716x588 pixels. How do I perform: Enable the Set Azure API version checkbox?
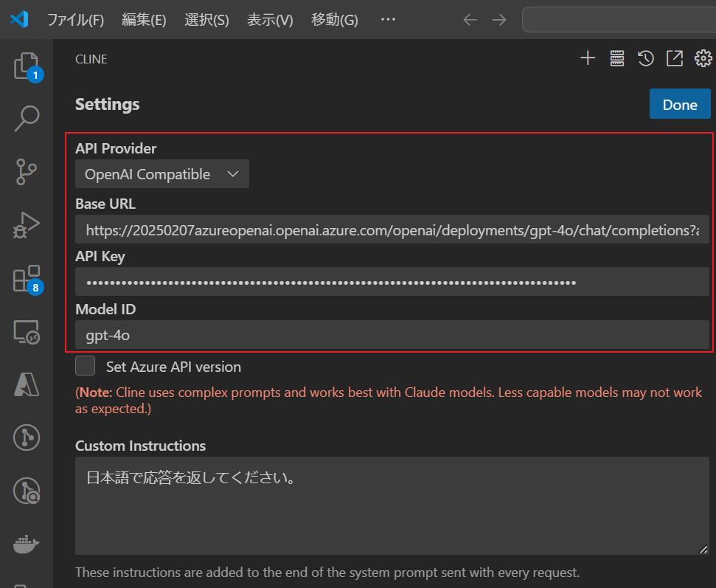(x=85, y=365)
